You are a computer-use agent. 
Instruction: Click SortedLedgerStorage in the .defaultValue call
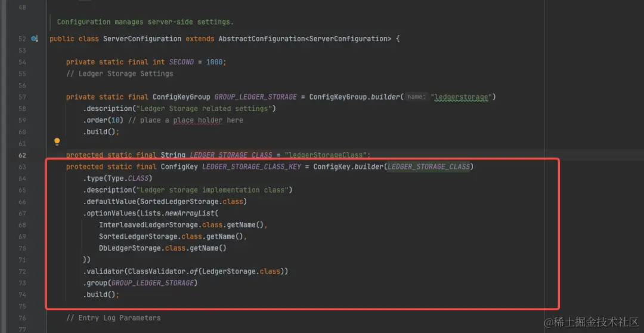coord(179,202)
